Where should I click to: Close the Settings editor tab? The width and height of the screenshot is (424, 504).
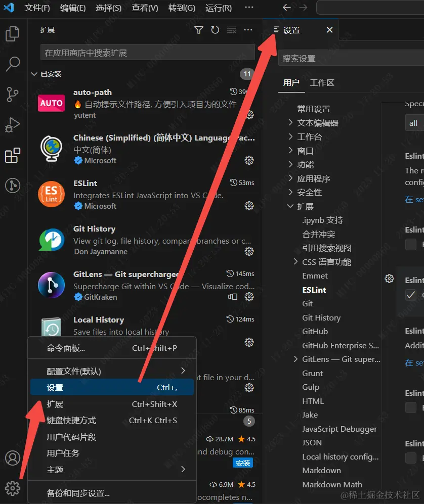(x=329, y=30)
